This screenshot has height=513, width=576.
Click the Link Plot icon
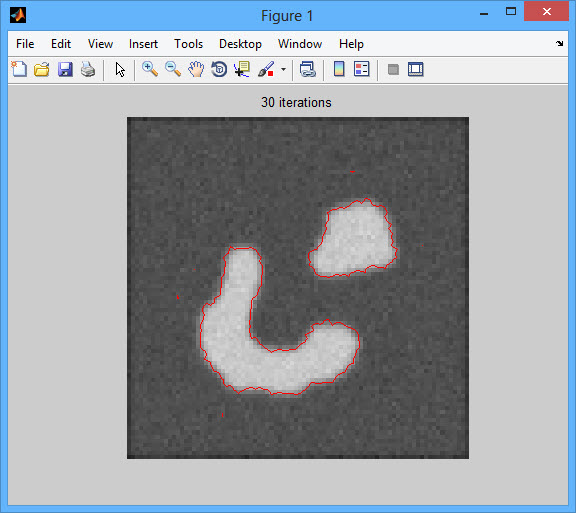[307, 69]
